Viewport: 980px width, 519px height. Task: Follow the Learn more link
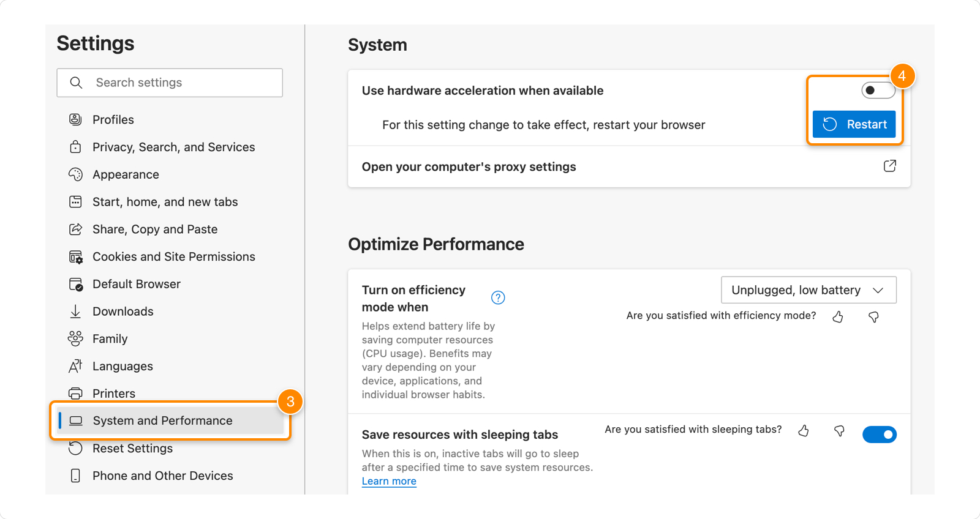click(x=389, y=481)
